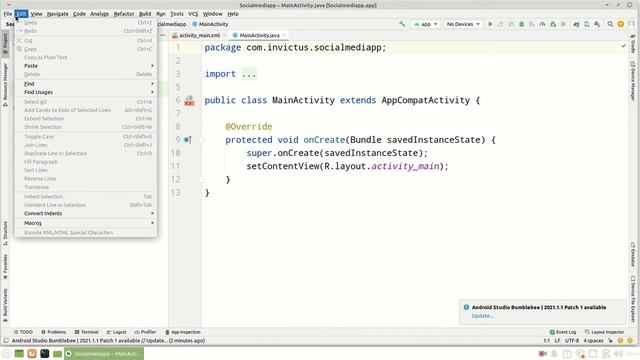
Task: Expand the Paste submenu
Action: [86, 66]
